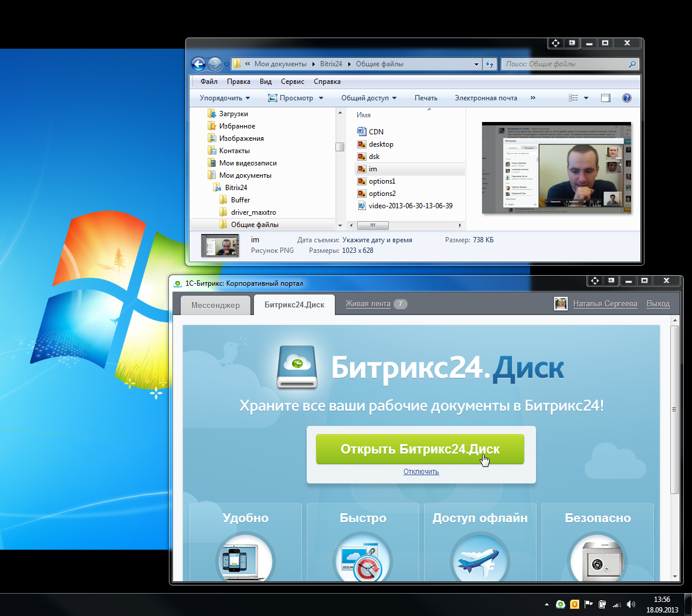This screenshot has width=692, height=616.
Task: Show hidden system tray icons
Action: 547,604
